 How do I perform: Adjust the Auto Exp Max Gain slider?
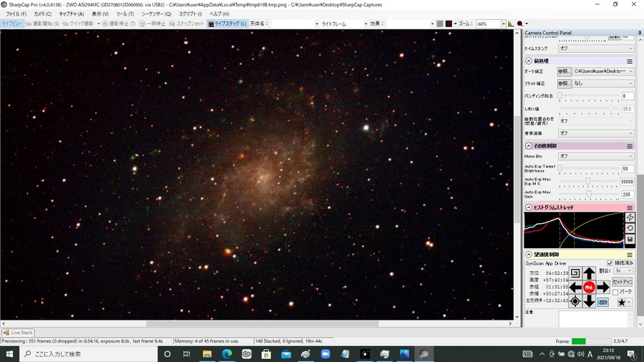click(589, 194)
